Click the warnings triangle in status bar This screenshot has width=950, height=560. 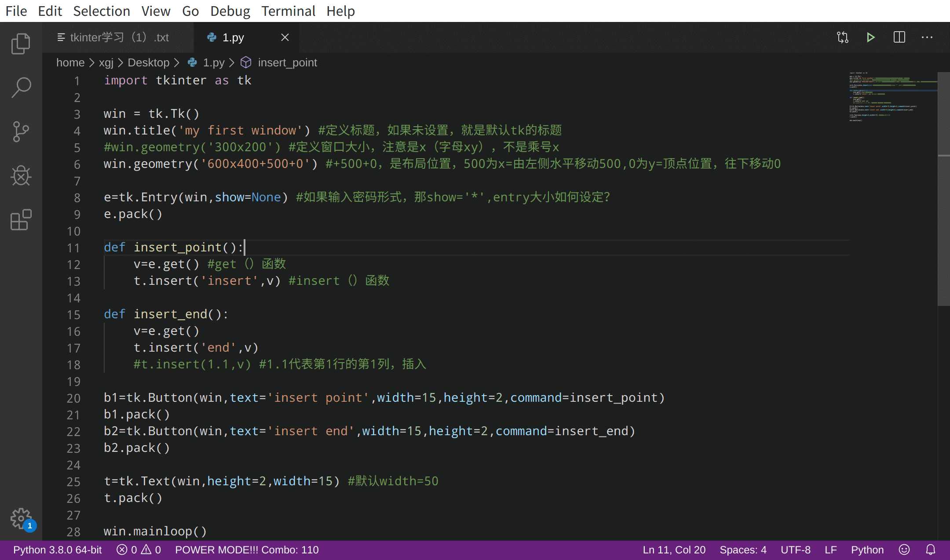coord(146,550)
